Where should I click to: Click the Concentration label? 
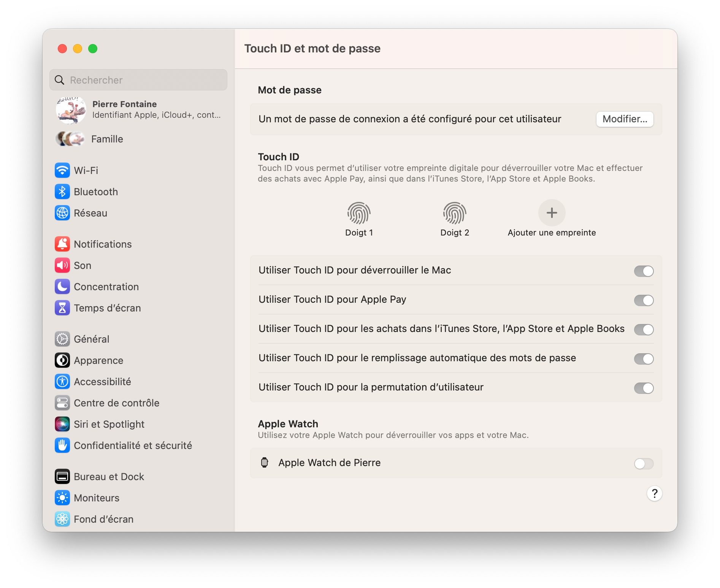pyautogui.click(x=106, y=287)
